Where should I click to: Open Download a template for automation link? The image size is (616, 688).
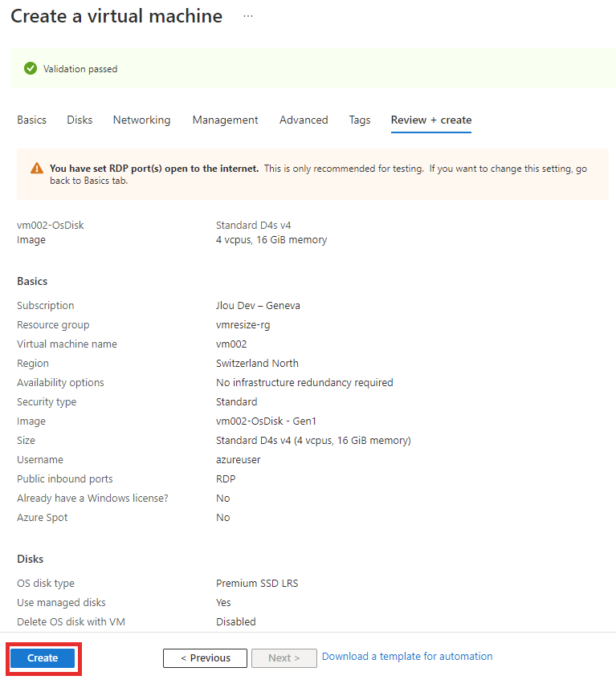tap(407, 656)
